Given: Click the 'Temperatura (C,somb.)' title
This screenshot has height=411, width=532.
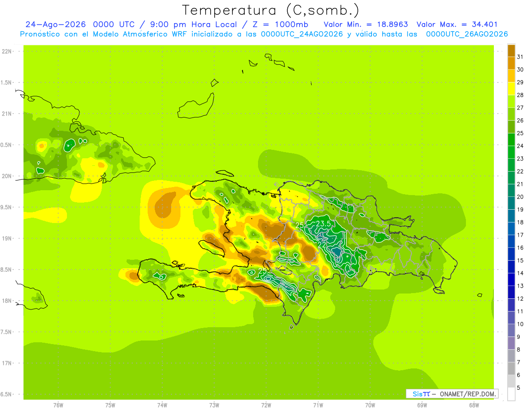Looking at the screenshot, I should click(271, 10).
